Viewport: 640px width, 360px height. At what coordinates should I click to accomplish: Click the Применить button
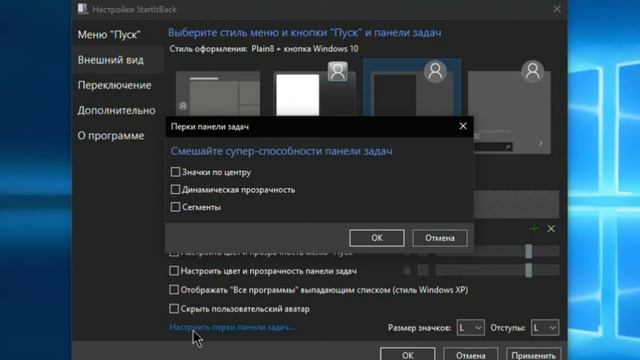point(533,354)
